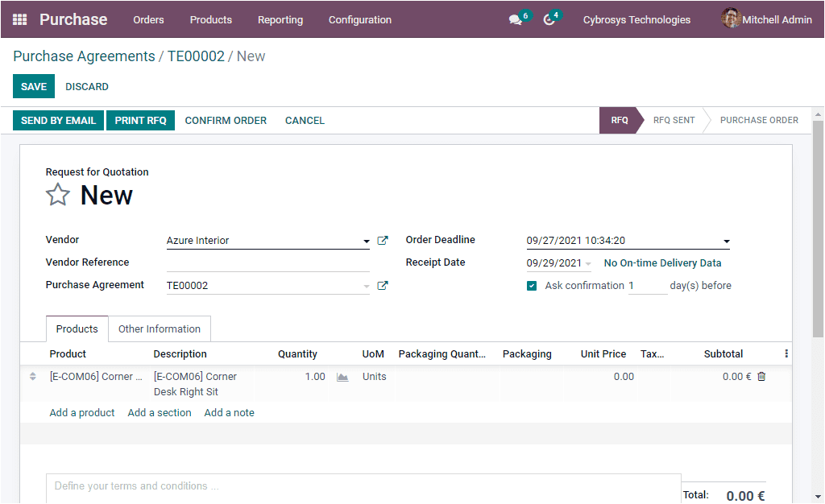The height and width of the screenshot is (504, 825).
Task: Open the Order Deadline date picker
Action: pos(726,240)
